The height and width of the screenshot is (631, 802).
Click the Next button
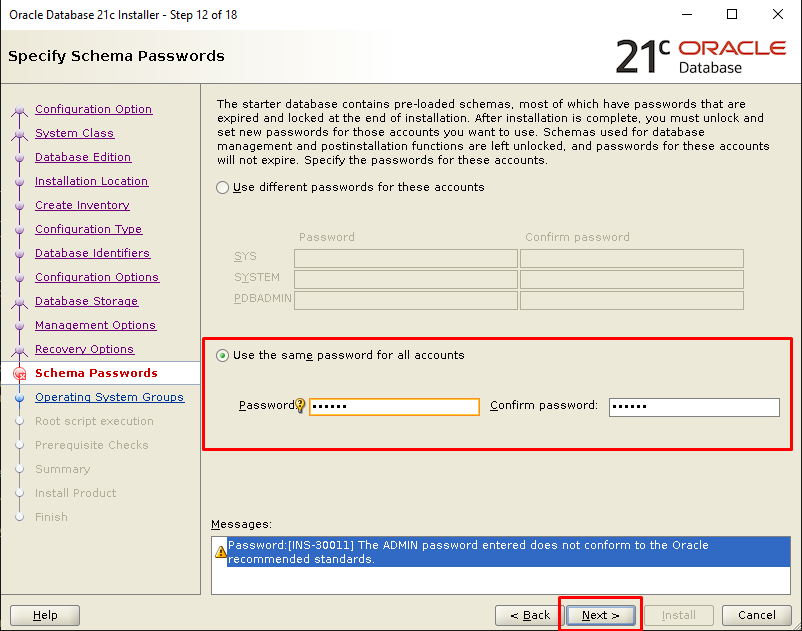pos(600,615)
